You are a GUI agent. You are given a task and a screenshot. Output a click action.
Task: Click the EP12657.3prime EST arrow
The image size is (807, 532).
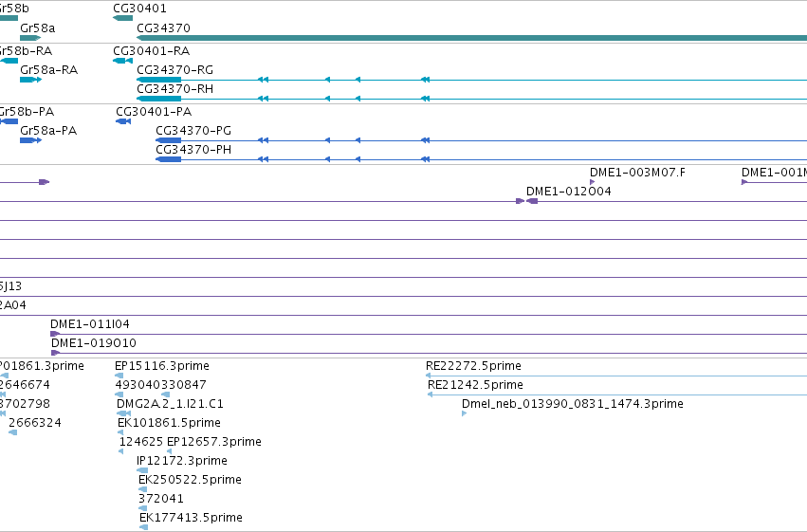(x=170, y=451)
